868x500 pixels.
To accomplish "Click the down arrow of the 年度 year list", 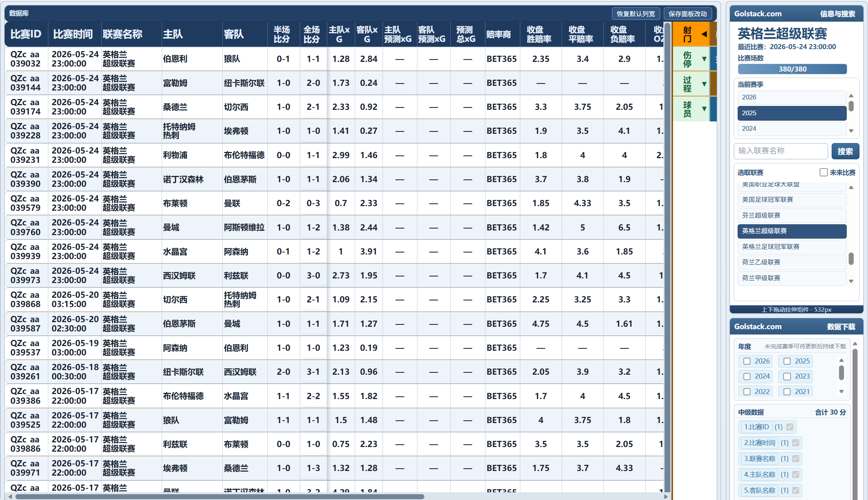I will click(x=841, y=391).
